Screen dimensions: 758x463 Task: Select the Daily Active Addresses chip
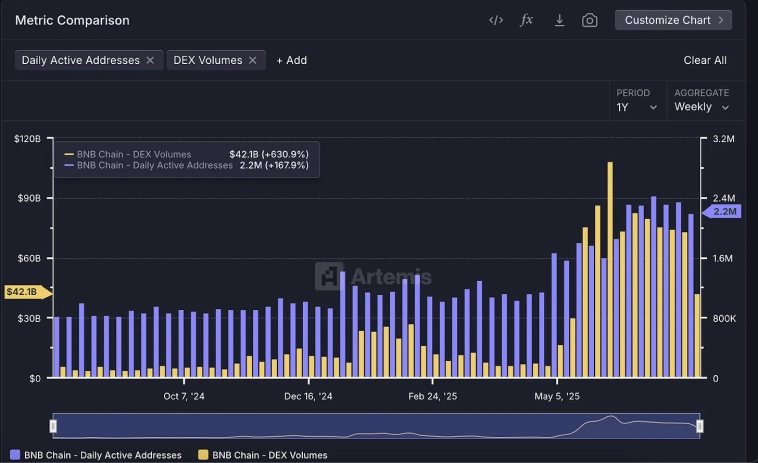[x=81, y=60]
